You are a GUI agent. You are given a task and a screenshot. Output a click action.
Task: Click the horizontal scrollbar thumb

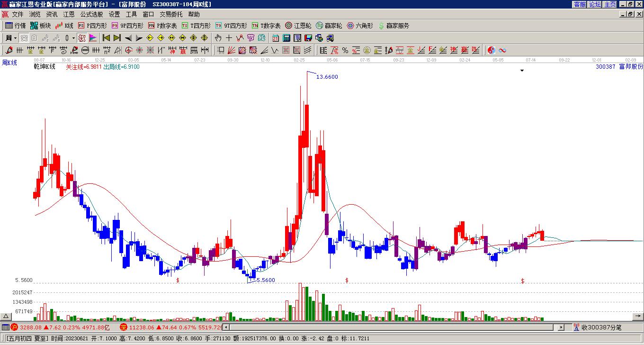[391, 327]
